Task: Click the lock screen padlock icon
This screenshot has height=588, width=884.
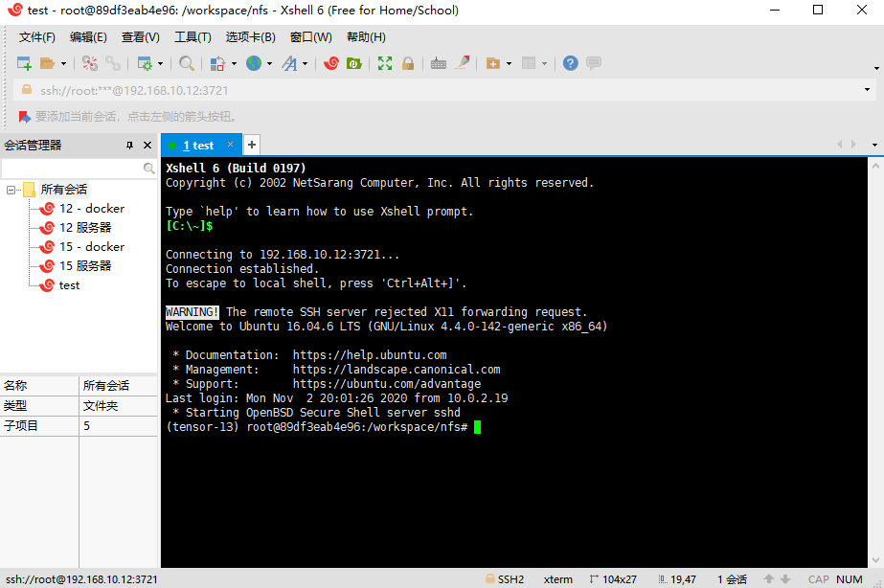Action: point(408,63)
